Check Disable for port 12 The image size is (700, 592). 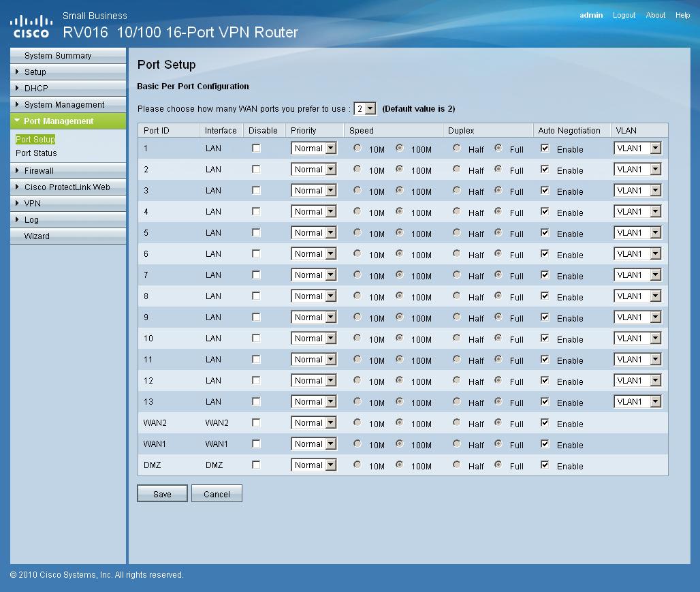(x=256, y=380)
